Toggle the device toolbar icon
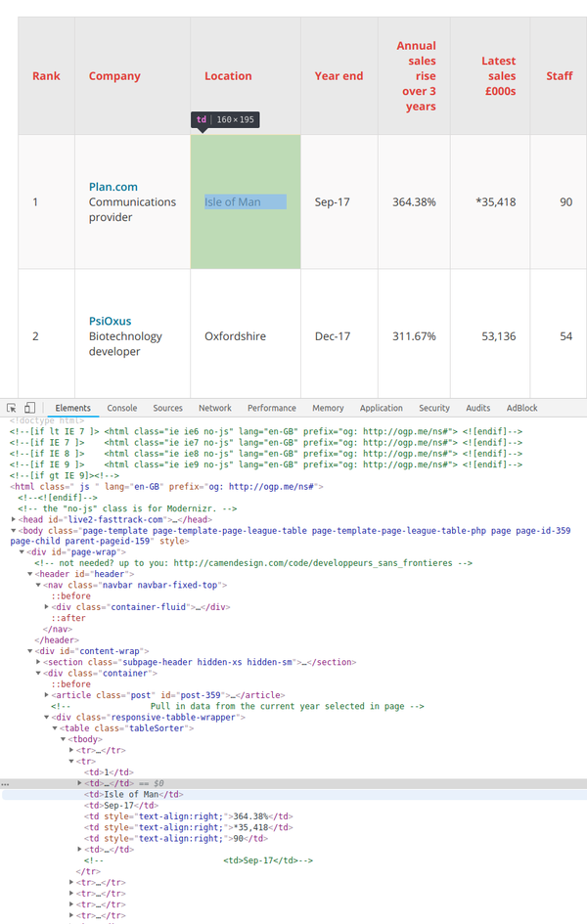The height and width of the screenshot is (924, 587). pos(29,408)
